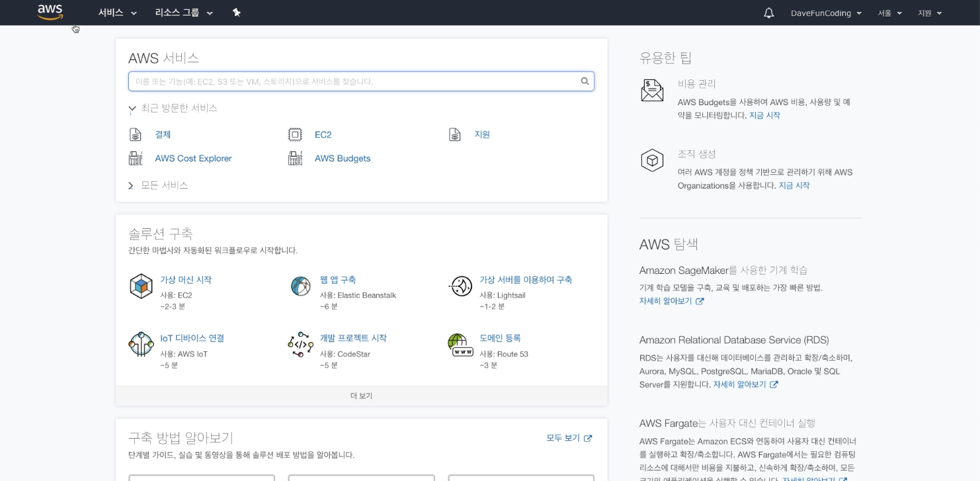The height and width of the screenshot is (481, 980).
Task: Click the 웹 앱 구축 globe icon
Action: [300, 286]
